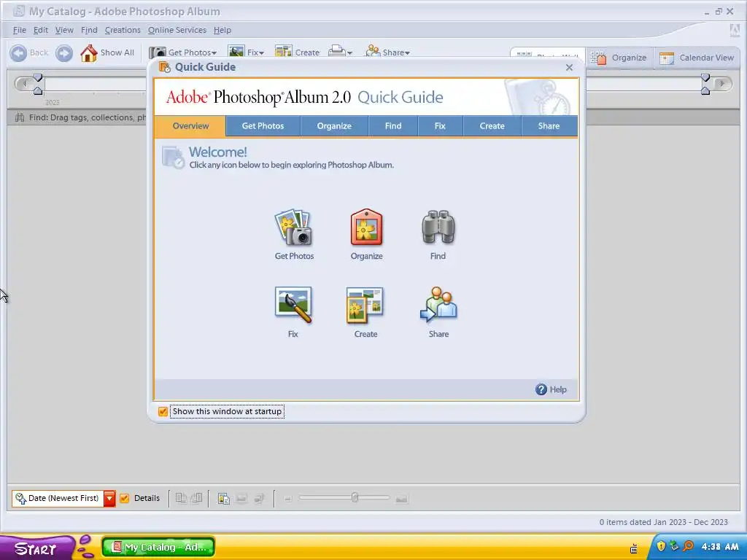Select the Overview tab in Quick Guide
The height and width of the screenshot is (560, 747).
point(190,126)
